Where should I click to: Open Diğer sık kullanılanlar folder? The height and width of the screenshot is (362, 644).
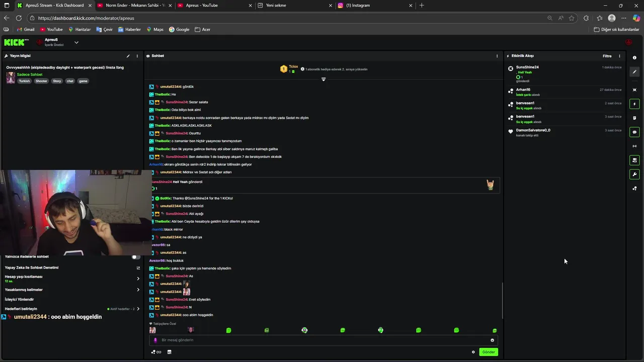click(x=616, y=30)
